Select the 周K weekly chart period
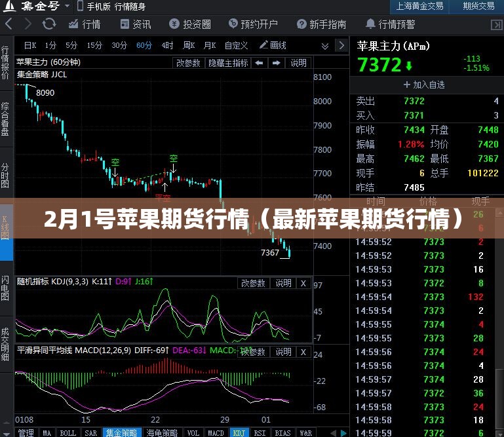The image size is (504, 437). (189, 45)
